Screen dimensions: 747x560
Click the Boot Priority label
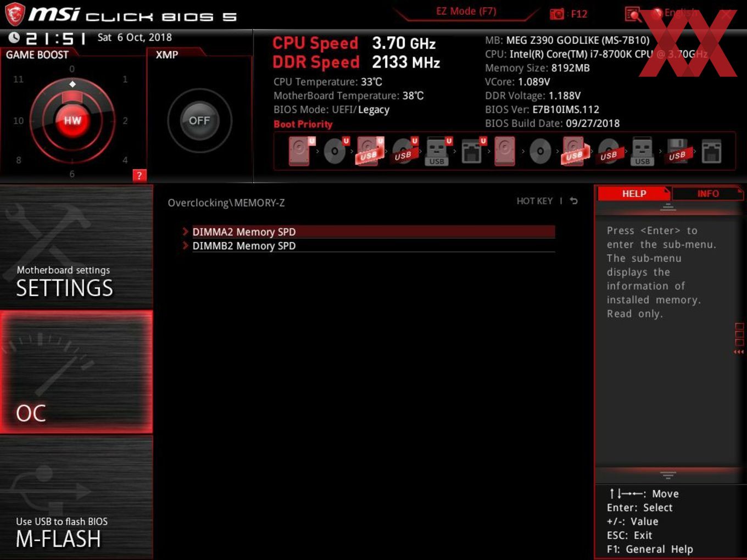tap(303, 124)
